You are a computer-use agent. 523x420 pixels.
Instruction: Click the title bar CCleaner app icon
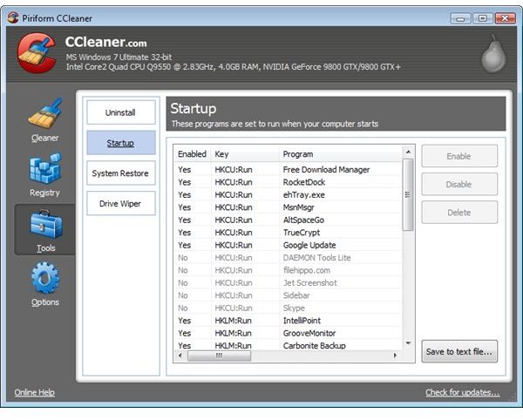coord(13,17)
